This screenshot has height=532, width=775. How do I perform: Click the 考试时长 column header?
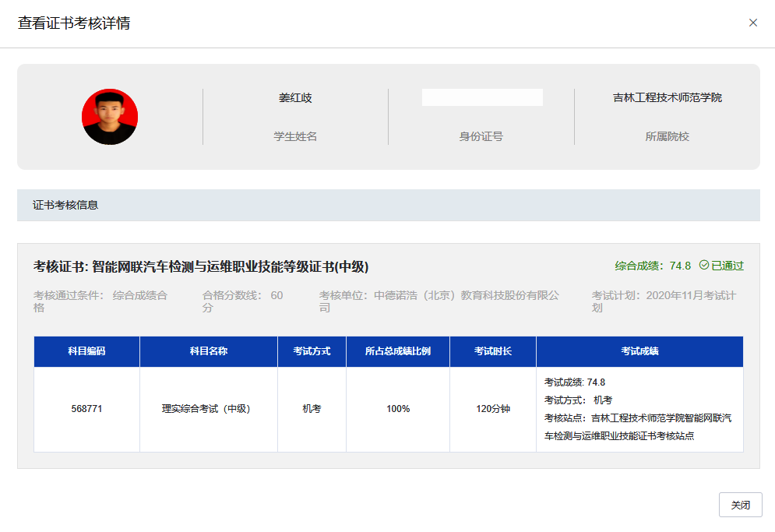(493, 351)
